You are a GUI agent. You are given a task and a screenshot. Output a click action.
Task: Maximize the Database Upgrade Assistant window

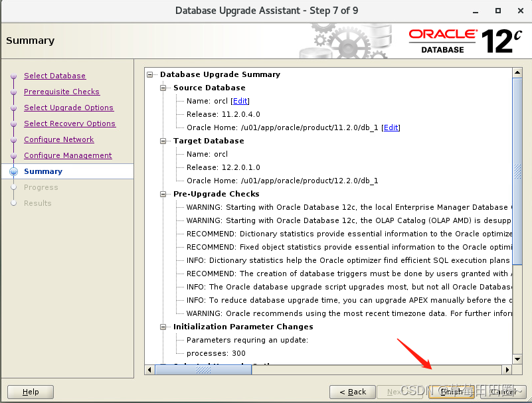point(497,11)
